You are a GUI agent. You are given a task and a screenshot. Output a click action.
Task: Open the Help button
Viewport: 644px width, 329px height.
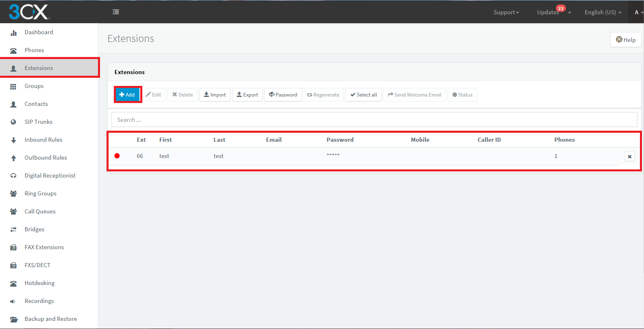(626, 39)
